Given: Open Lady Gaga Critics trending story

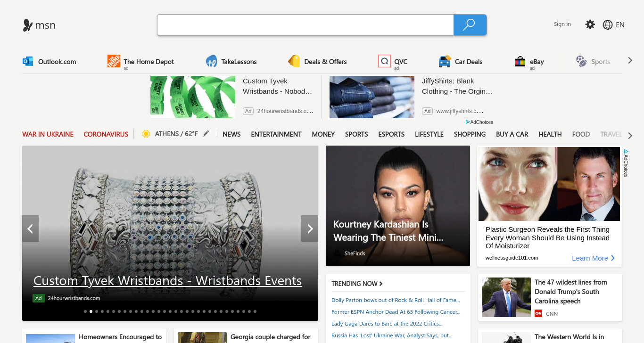Looking at the screenshot, I should tap(387, 324).
